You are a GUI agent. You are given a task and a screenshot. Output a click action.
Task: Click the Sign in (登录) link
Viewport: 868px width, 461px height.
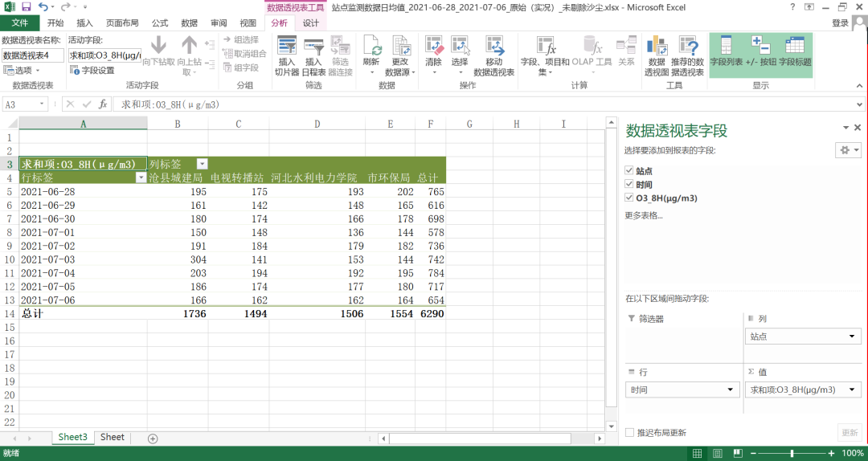(x=840, y=22)
